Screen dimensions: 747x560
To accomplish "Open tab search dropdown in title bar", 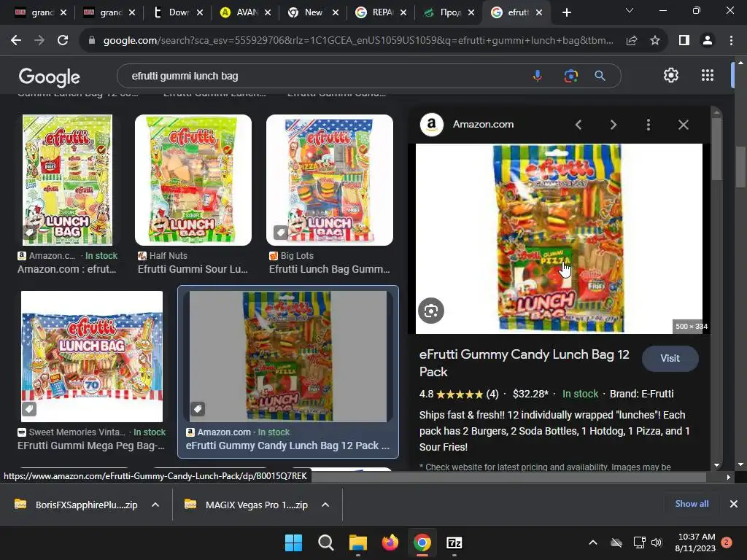I will point(630,10).
